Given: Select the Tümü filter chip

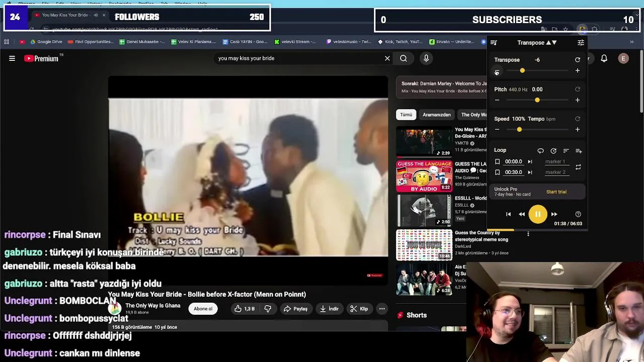Looking at the screenshot, I should click(406, 115).
